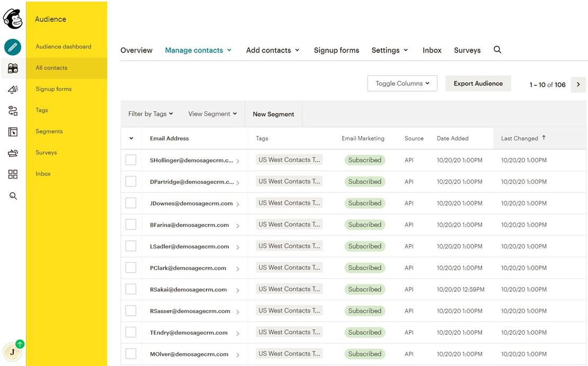Screen dimensions: 588x366
Task: Open the Website icon in sidebar
Action: pyautogui.click(x=13, y=132)
